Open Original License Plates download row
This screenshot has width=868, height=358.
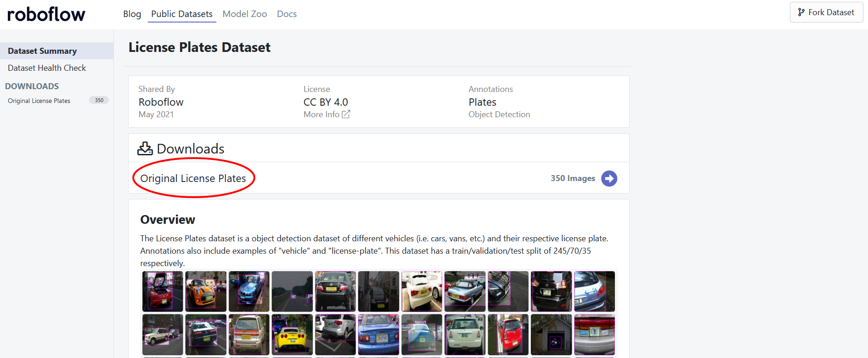point(378,178)
